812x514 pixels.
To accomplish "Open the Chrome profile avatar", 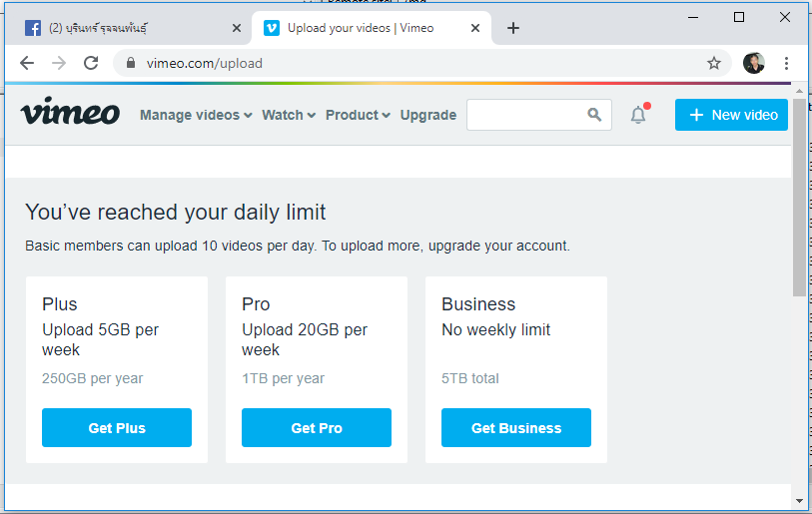I will (754, 63).
